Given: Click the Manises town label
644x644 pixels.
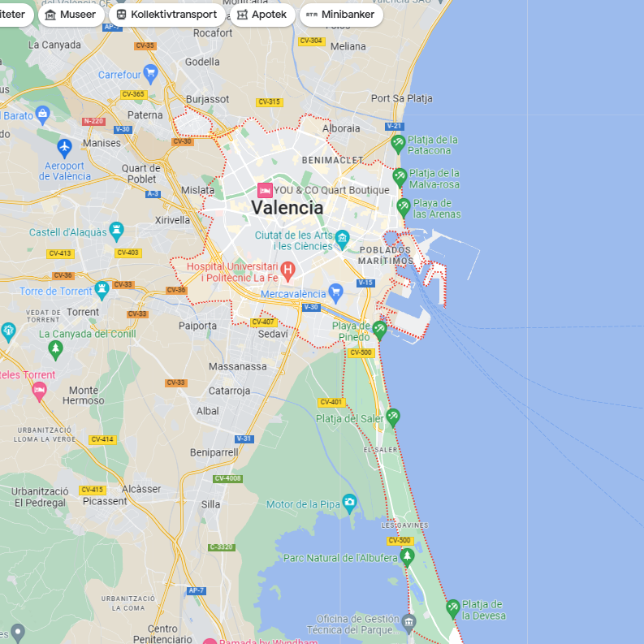Looking at the screenshot, I should coord(102,143).
